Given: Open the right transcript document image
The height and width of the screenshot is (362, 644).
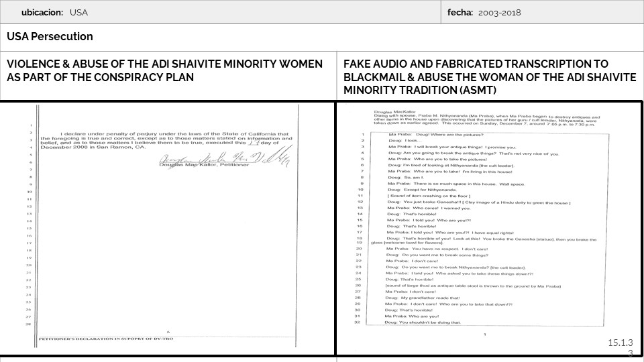Looking at the screenshot, I should (489, 228).
